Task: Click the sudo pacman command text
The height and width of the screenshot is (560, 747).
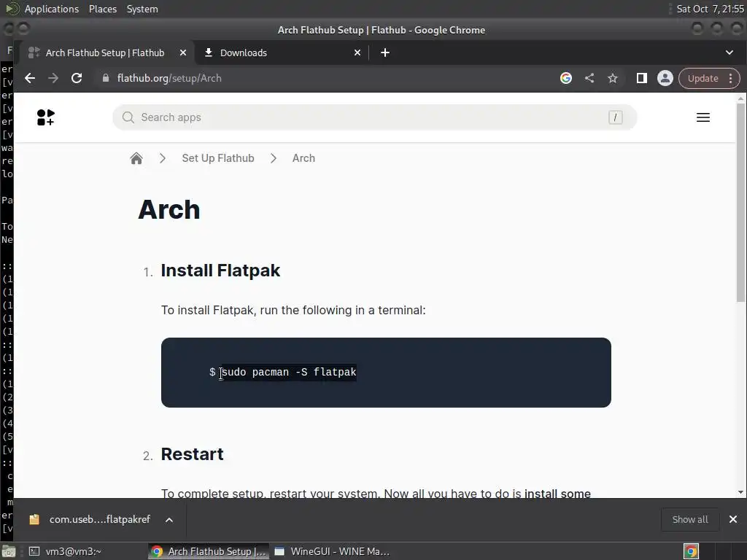Action: (x=289, y=373)
